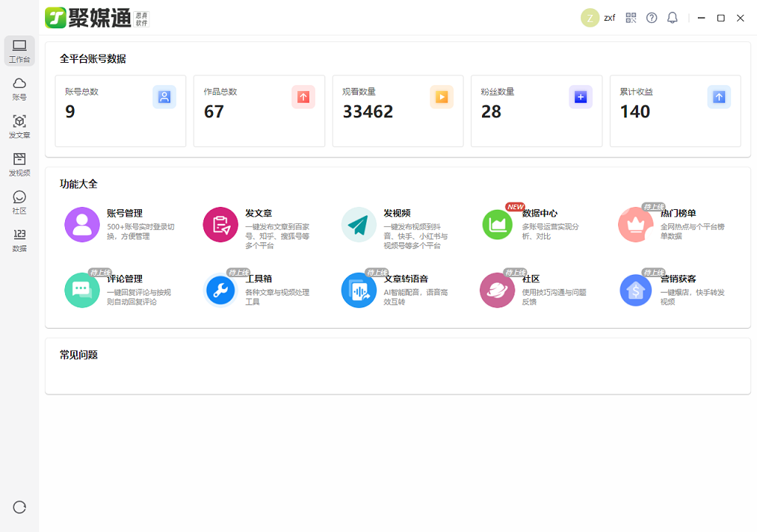Select 发视频 in the left sidebar
Image resolution: width=757 pixels, height=532 pixels.
point(19,164)
